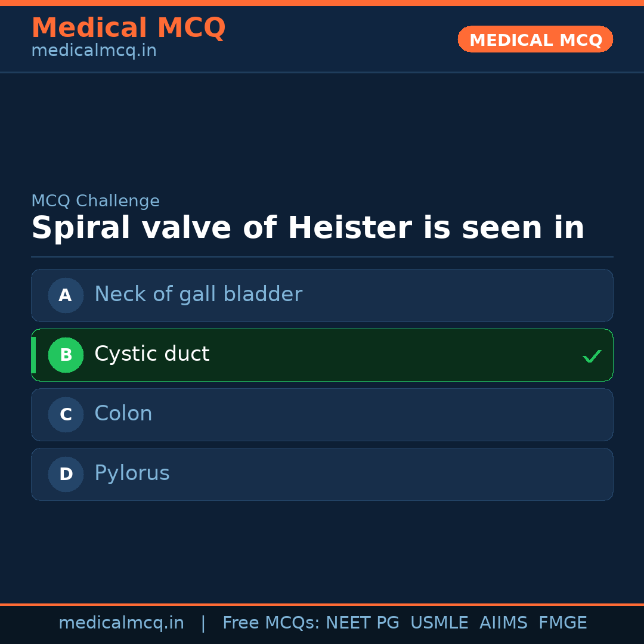Viewport: 644px width, 644px height.
Task: Click the green checkmark icon
Action: [592, 357]
